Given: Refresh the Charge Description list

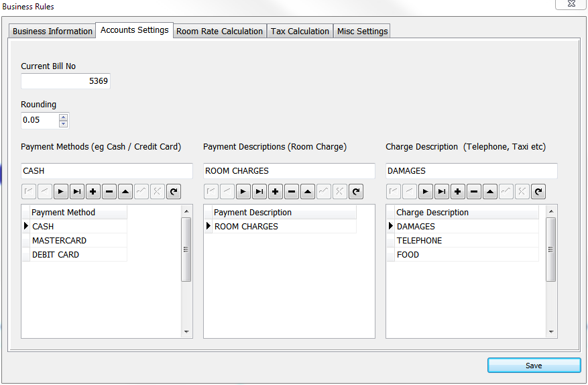Looking at the screenshot, I should click(538, 192).
